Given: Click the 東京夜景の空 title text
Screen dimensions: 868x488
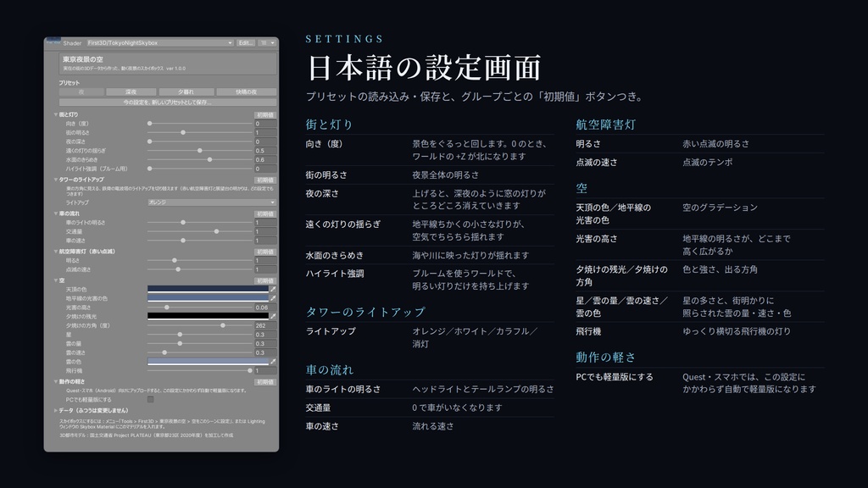Looking at the screenshot, I should pos(82,59).
